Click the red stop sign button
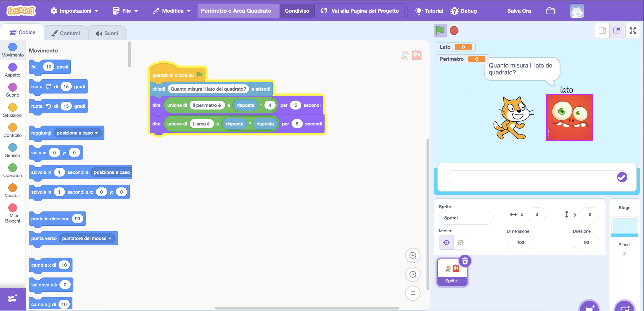The image size is (644, 311). pos(454,31)
